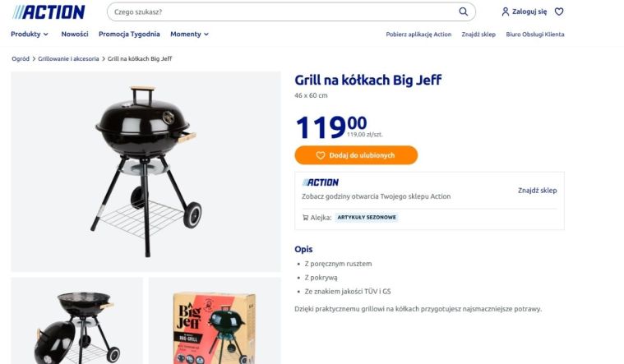Click the shopping cart icon beside Alejka

click(x=305, y=218)
